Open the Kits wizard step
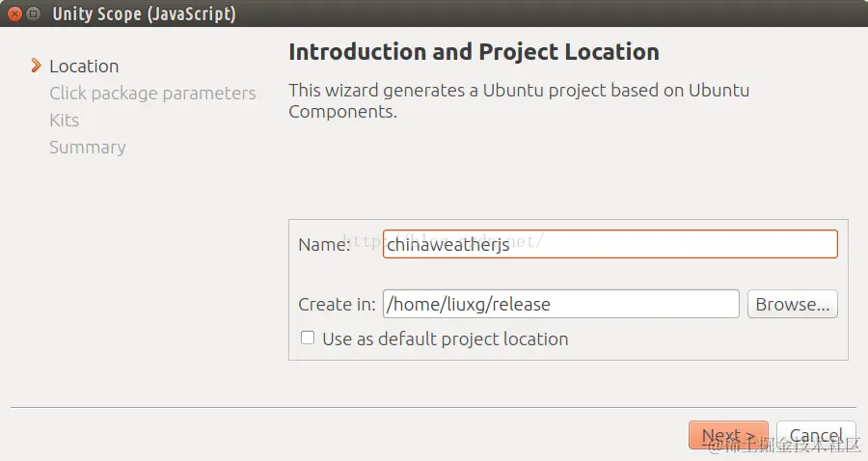Screen dimensions: 868x461 [x=64, y=121]
